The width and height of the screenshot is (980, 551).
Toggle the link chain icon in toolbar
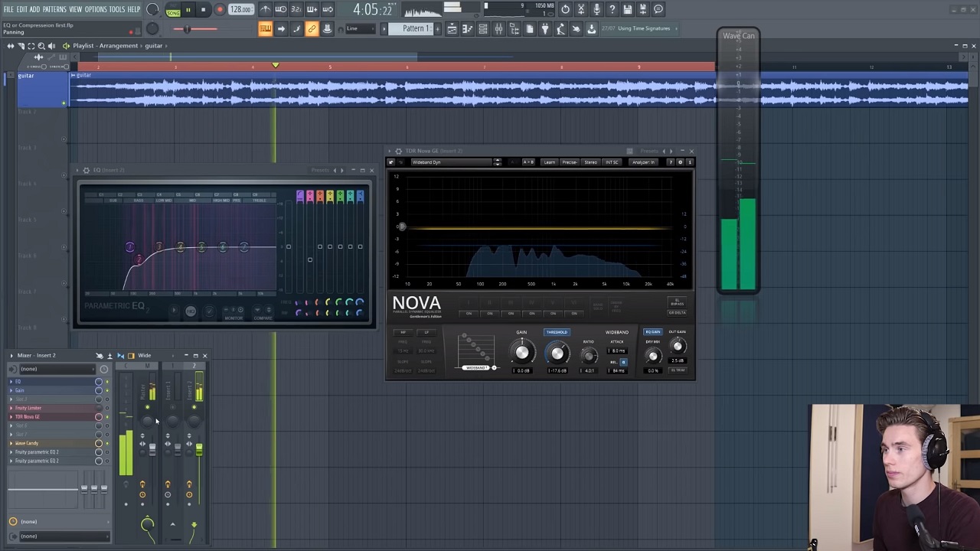tap(312, 29)
